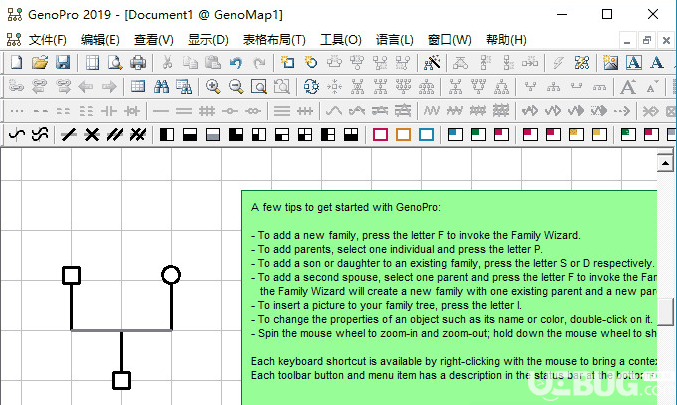Insert a picture into the family tree
This screenshot has width=677, height=405.
tap(610, 63)
